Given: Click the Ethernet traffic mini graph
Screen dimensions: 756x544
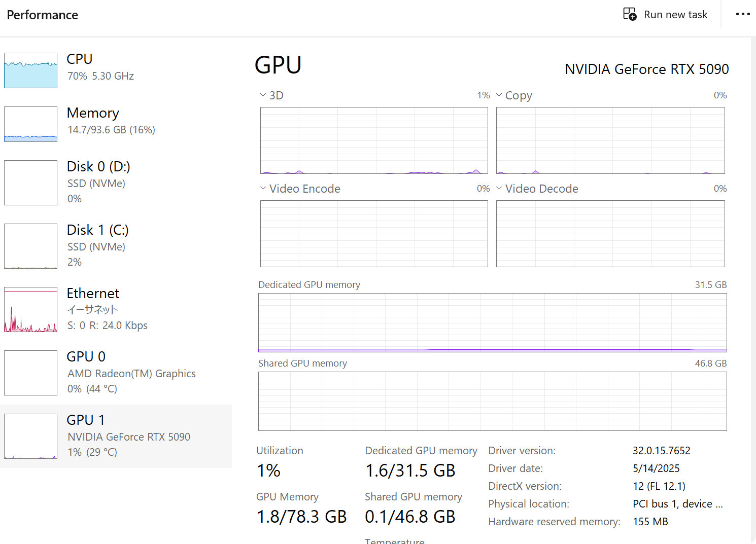Looking at the screenshot, I should 30,309.
